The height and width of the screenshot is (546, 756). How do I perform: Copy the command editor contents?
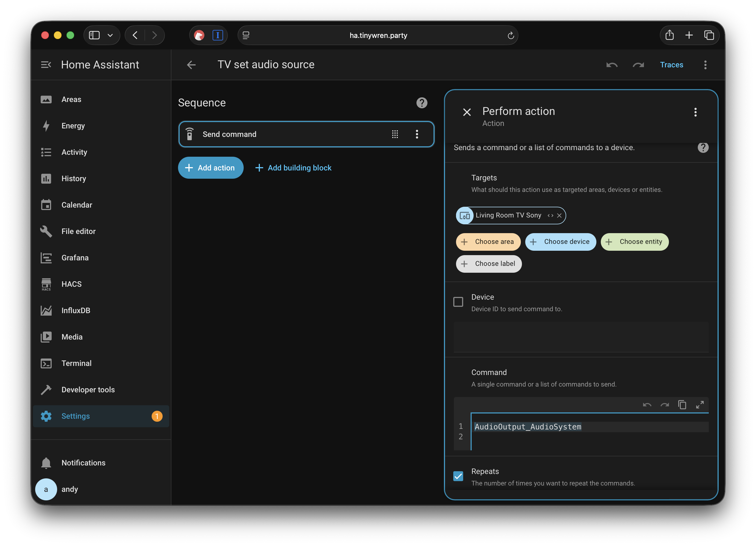click(x=682, y=405)
